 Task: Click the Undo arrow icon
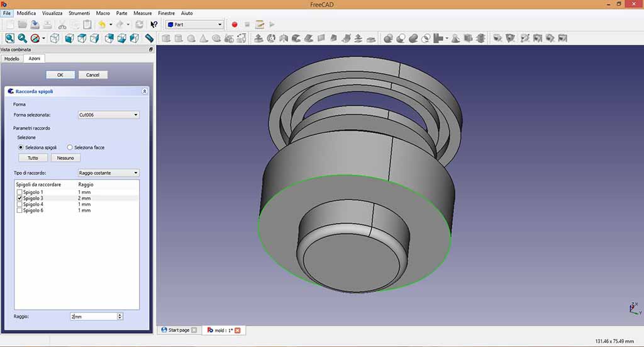tap(102, 25)
